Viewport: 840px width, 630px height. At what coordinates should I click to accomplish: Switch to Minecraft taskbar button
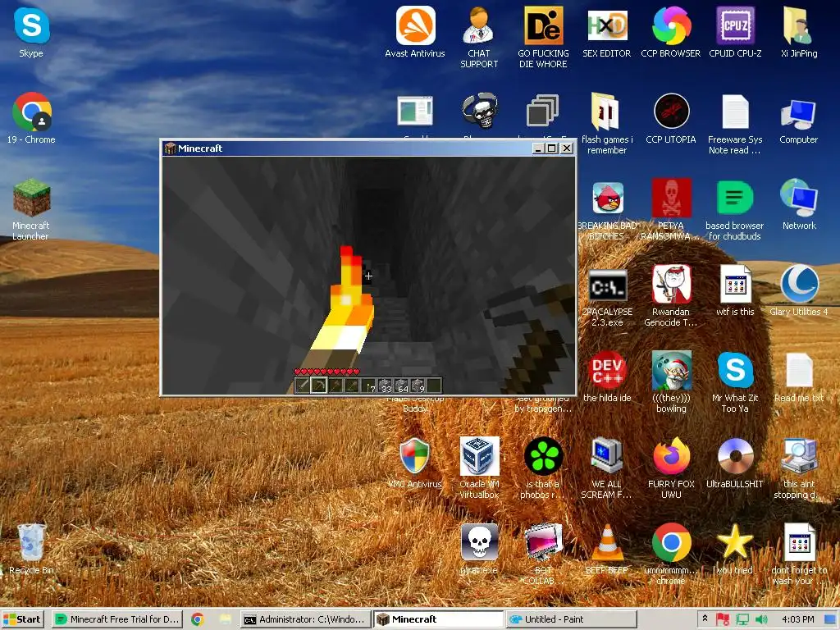[x=438, y=619]
